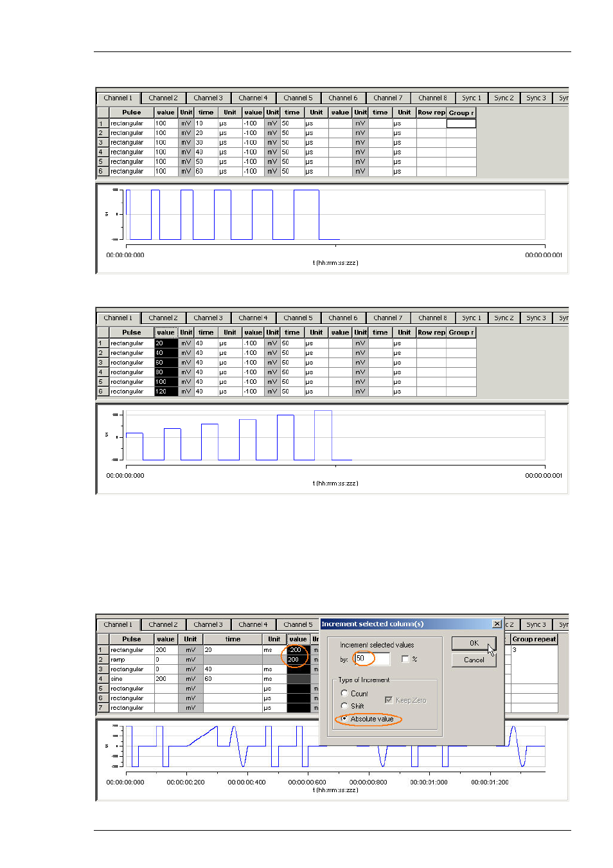Image resolution: width=613 pixels, height=868 pixels.
Task: Click selected value cell '120' in middle table
Action: tap(166, 392)
